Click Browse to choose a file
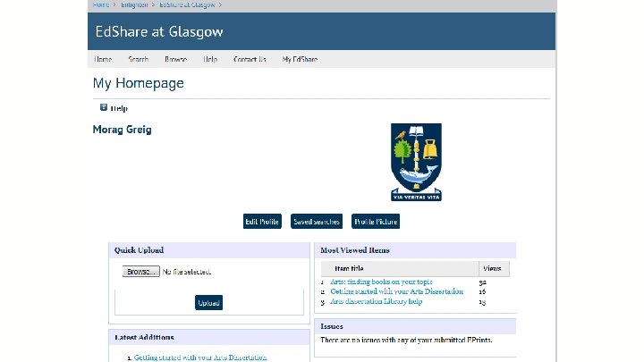Image resolution: width=644 pixels, height=362 pixels. [x=141, y=272]
